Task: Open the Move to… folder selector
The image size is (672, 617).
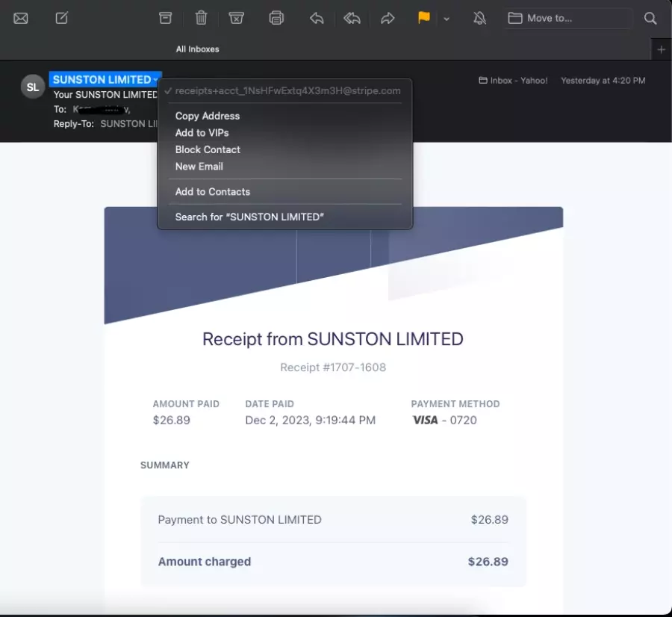Action: pyautogui.click(x=568, y=18)
